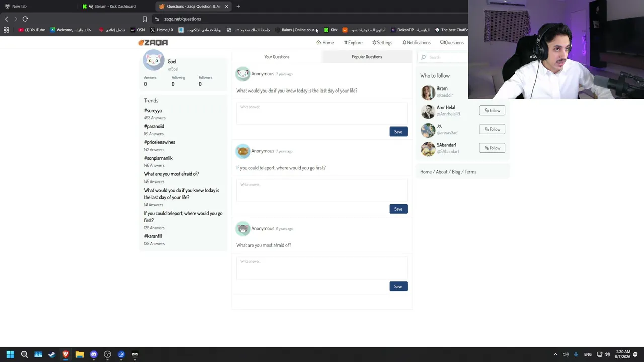Viewport: 644px width, 362px height.
Task: Open Discord from the taskbar
Action: click(x=93, y=354)
